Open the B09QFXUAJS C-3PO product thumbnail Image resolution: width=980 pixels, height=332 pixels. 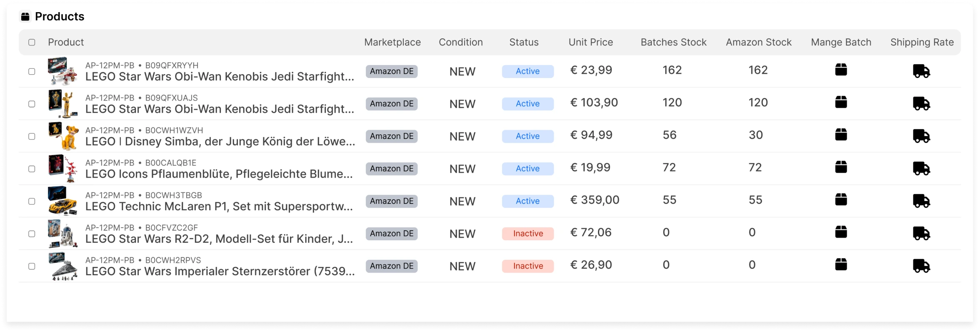click(x=62, y=103)
